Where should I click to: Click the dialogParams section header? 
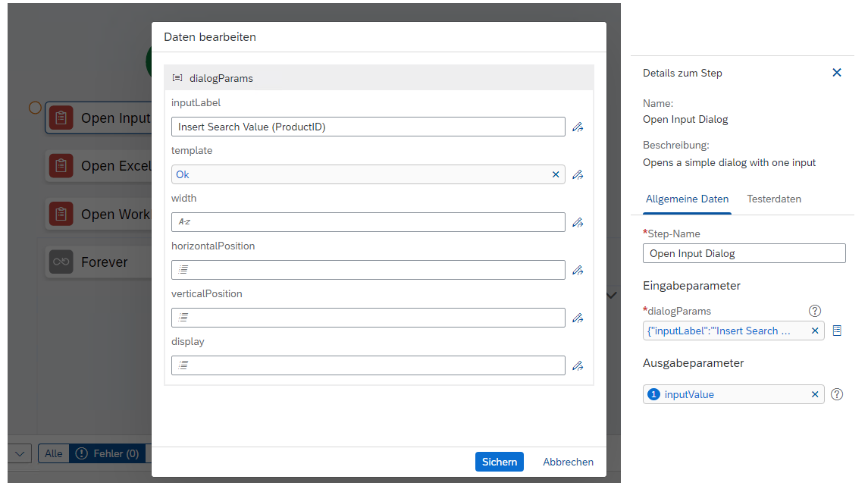(x=379, y=78)
